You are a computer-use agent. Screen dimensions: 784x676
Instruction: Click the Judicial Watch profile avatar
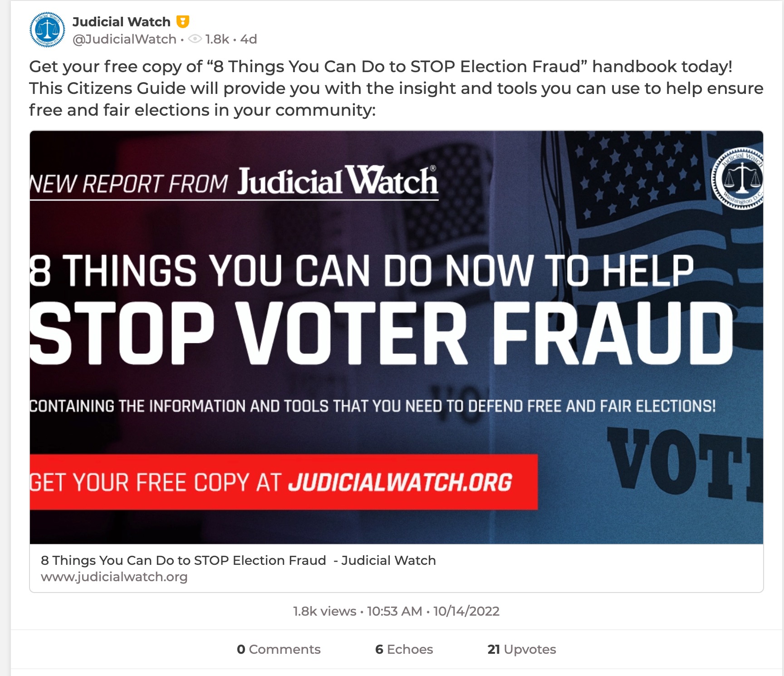point(47,28)
